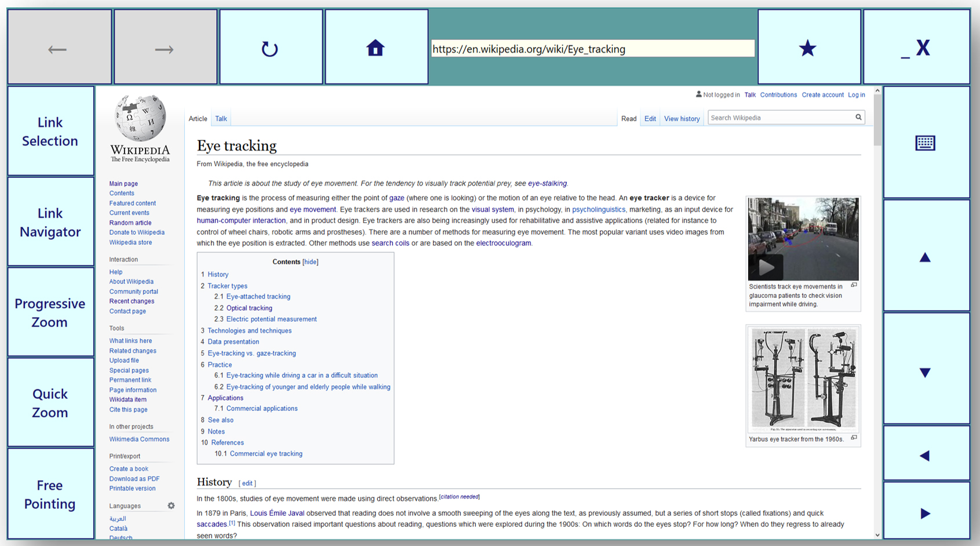The image size is (980, 546).
Task: Activate Progressive Zoom mode
Action: [50, 312]
